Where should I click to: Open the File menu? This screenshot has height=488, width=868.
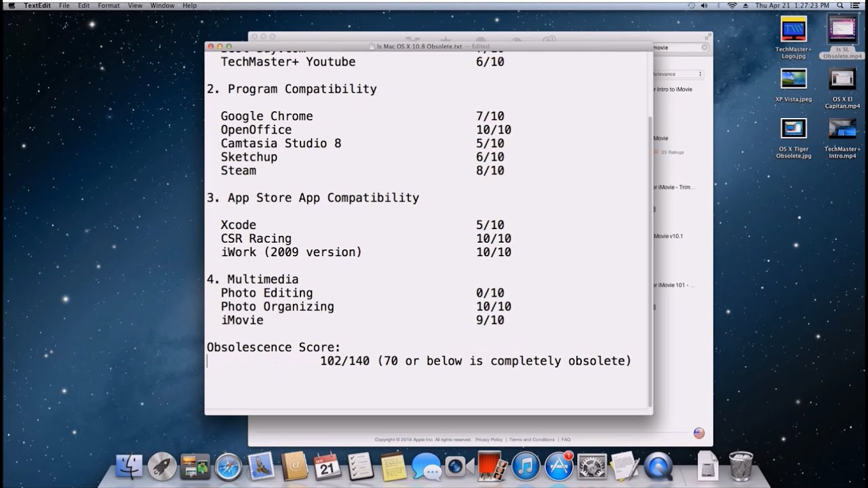(x=64, y=5)
